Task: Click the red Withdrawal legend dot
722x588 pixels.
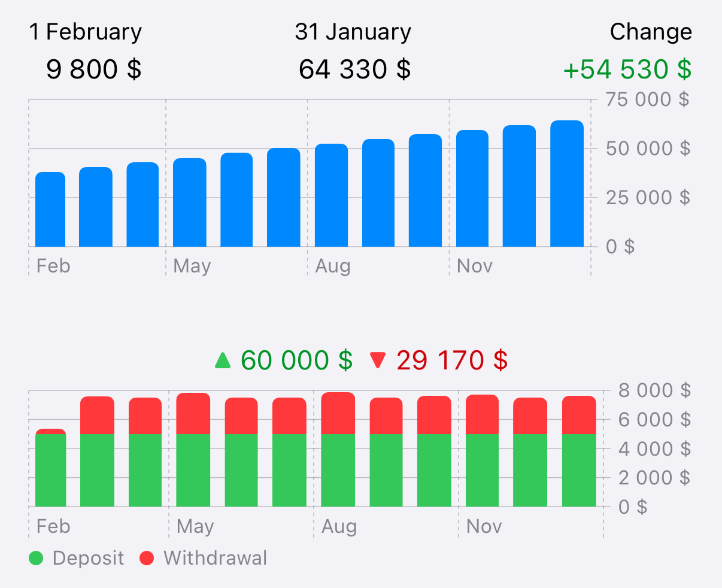Action: point(147,558)
